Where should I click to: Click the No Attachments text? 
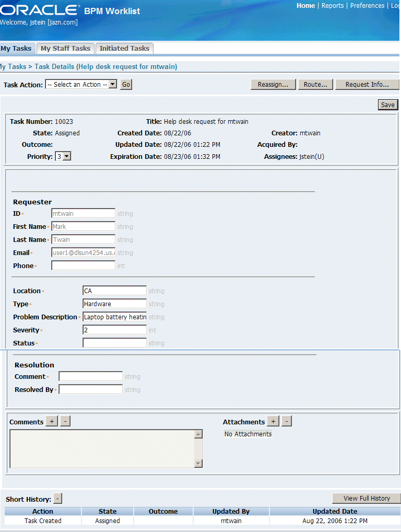click(x=248, y=434)
